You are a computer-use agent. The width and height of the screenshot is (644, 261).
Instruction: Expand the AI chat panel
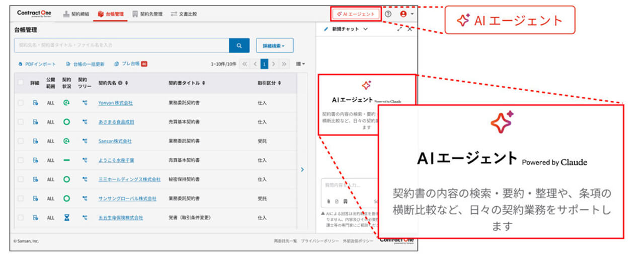399,29
